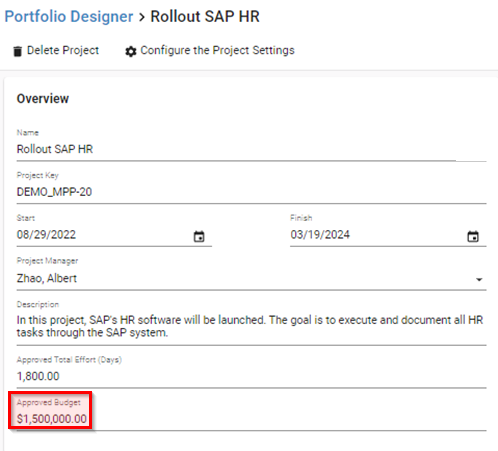Edit the Start date 08/29/2022
498x451 pixels.
pyautogui.click(x=46, y=235)
